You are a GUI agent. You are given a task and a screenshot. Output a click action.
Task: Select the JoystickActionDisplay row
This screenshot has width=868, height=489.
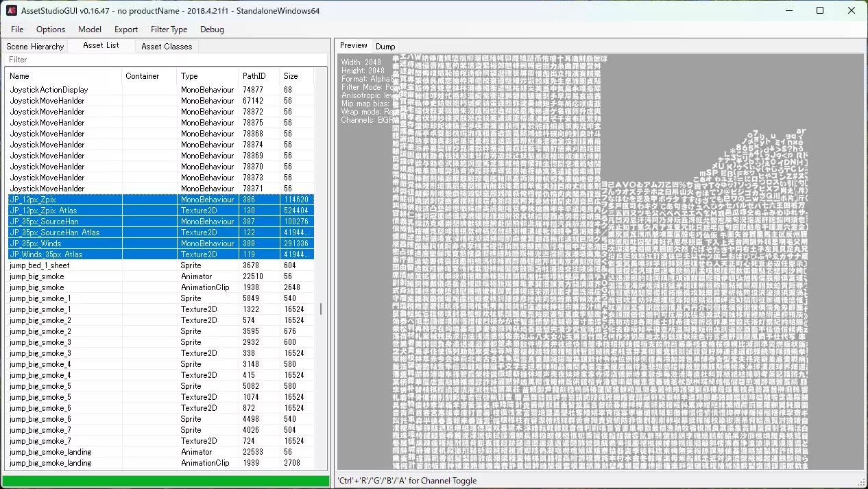160,90
